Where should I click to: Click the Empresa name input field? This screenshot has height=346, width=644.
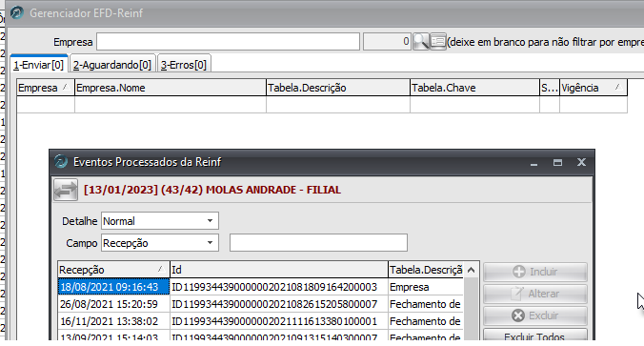pos(229,42)
